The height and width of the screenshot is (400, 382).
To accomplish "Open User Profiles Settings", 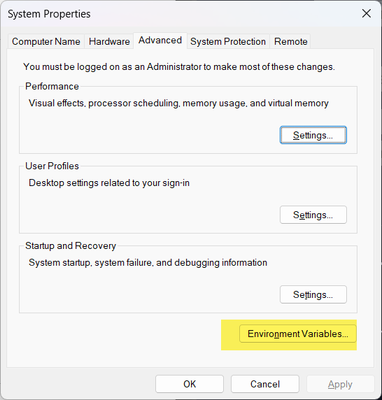I will coord(313,215).
